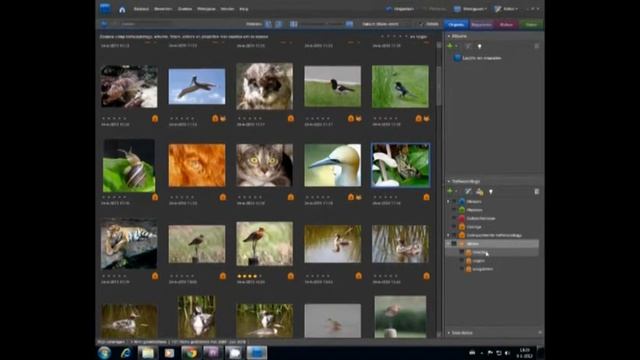
Task: Switch to the small thumbnails grid view icon
Action: tap(293, 24)
